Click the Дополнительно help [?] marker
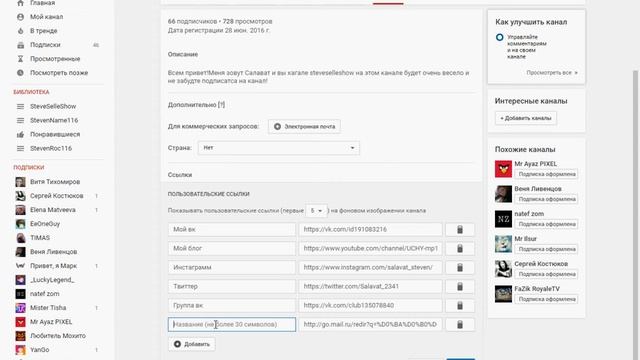Viewport: 640px width, 360px height. [221, 105]
